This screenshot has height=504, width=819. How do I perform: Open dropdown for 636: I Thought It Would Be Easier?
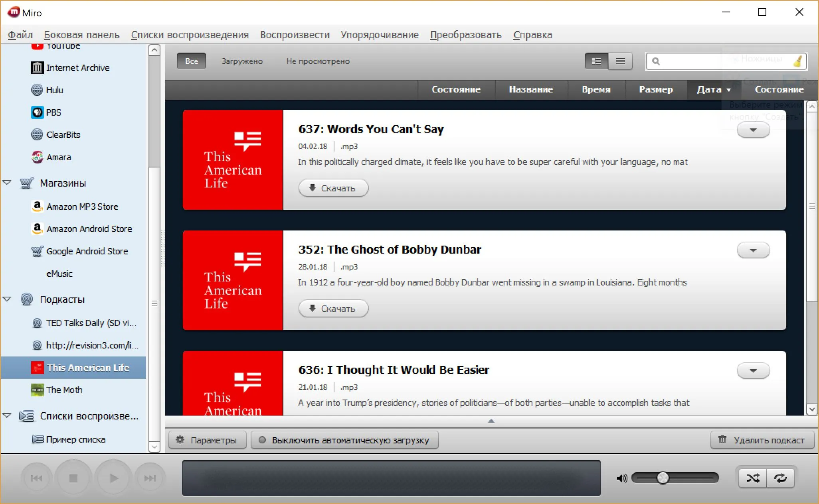(753, 371)
